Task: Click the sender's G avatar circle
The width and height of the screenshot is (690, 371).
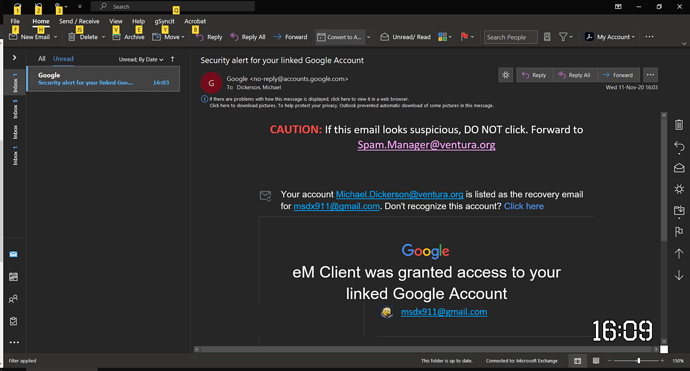Action: point(211,83)
